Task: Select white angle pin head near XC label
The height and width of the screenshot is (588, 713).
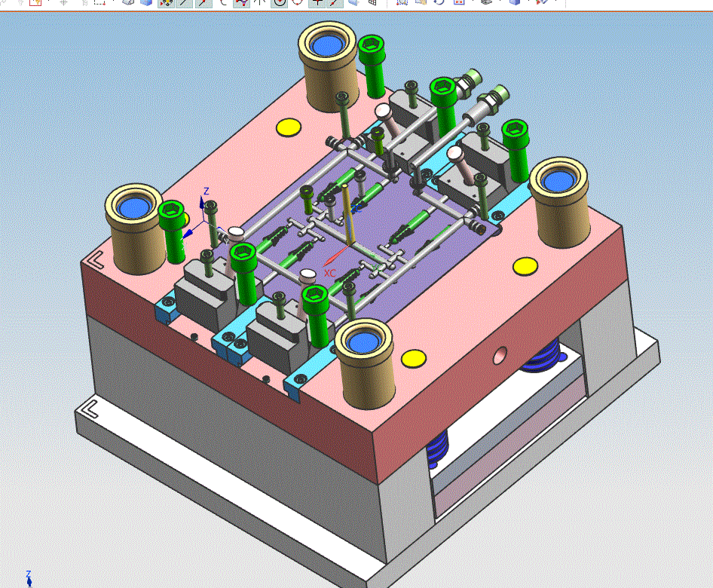Action: click(x=308, y=274)
